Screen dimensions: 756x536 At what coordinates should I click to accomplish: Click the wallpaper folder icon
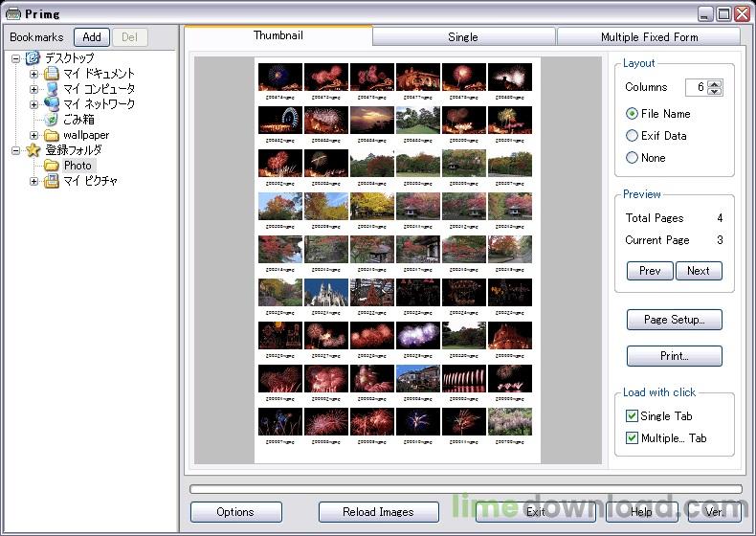[x=52, y=135]
